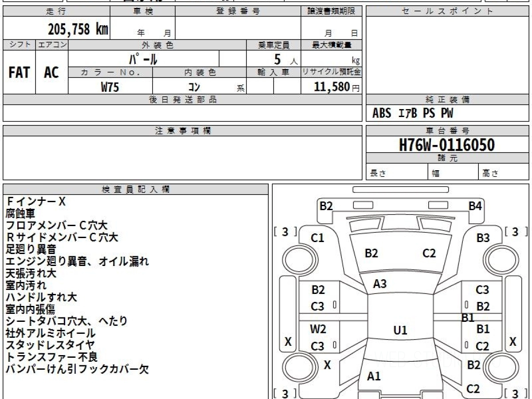
Task: Select the 足廻り異音 note
Action: (31, 250)
